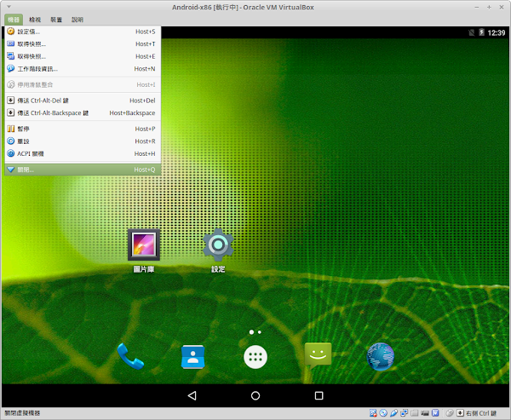Launch the Contacts app from the dock
This screenshot has height=420, width=511.
193,357
